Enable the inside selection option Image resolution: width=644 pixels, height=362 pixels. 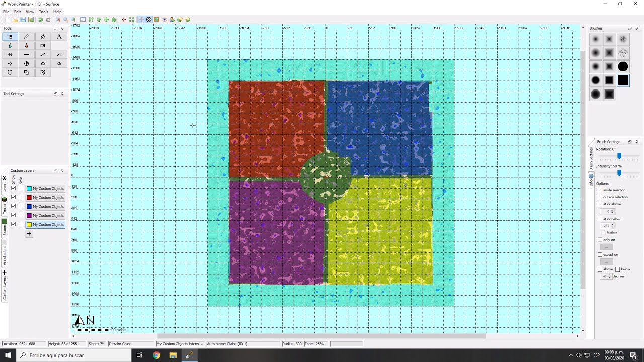pos(600,190)
